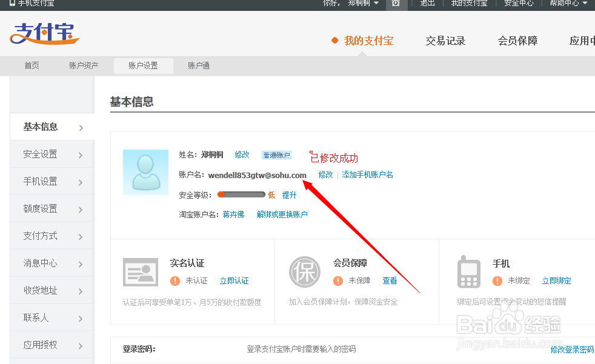595x364 pixels.
Task: Open 交易记录 navigation tab
Action: pyautogui.click(x=445, y=41)
